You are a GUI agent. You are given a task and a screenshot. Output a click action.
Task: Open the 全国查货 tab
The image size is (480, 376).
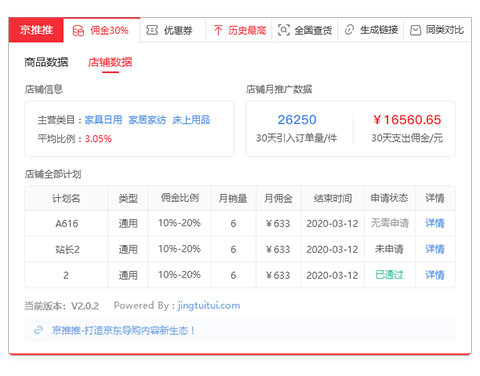305,30
